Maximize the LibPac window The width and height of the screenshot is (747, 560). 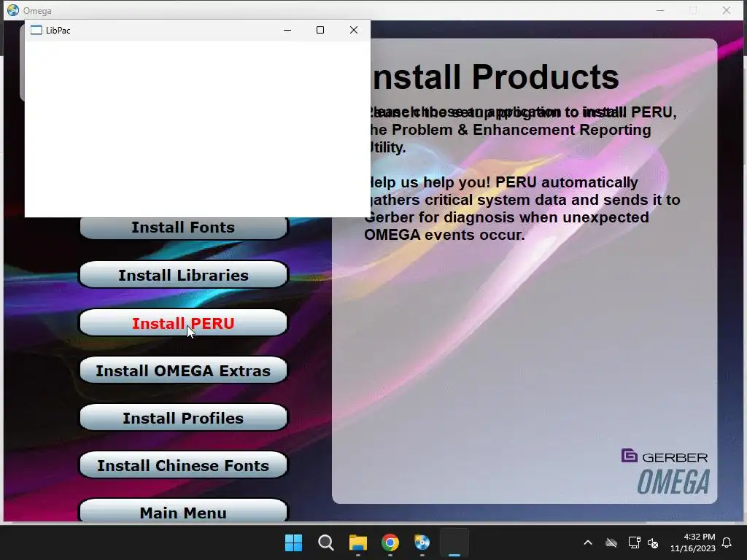pyautogui.click(x=320, y=30)
